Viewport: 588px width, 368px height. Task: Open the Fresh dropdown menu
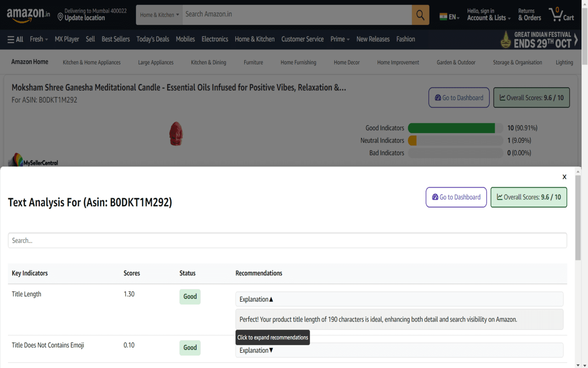pos(39,39)
